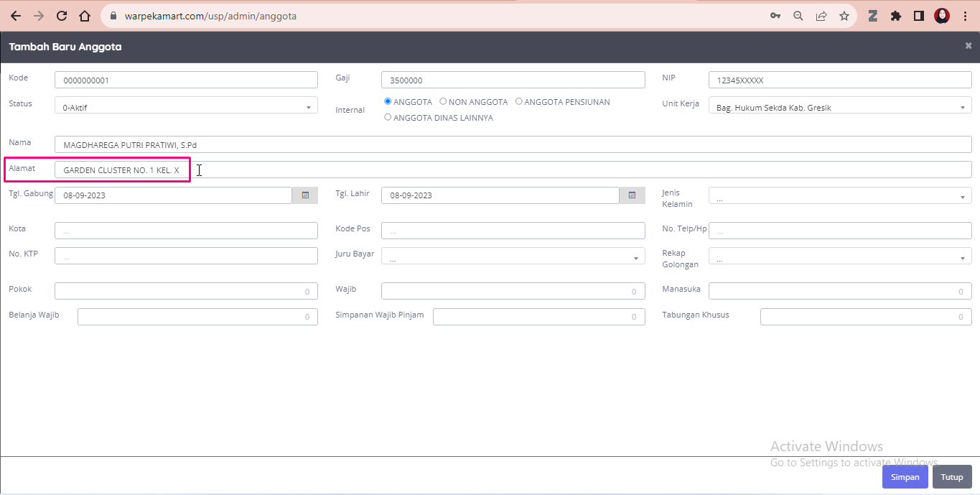Open the Tgl. Gabung calendar picker
980x495 pixels.
305,195
